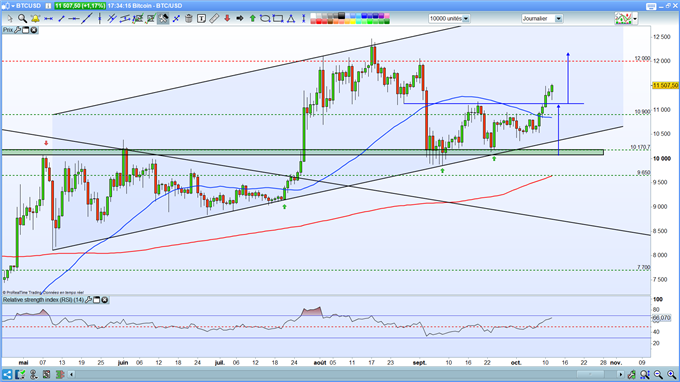
Task: Click the 12 000 price level label
Action: tap(642, 58)
